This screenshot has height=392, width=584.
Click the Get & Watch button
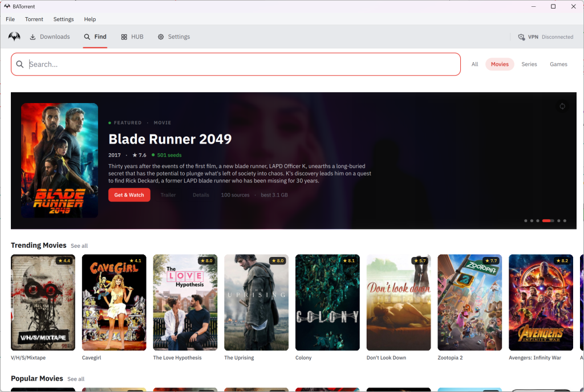[x=129, y=195]
